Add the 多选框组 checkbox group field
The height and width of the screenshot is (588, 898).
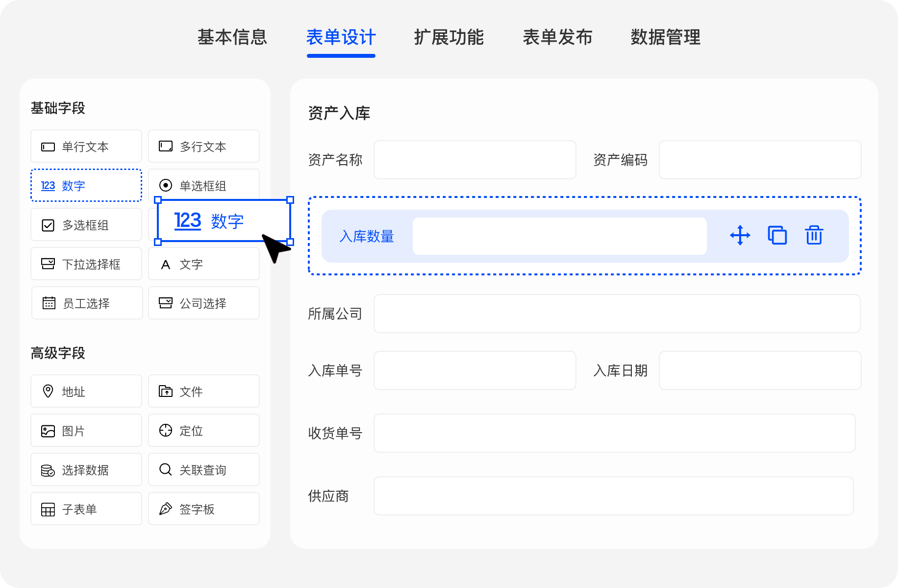point(86,224)
